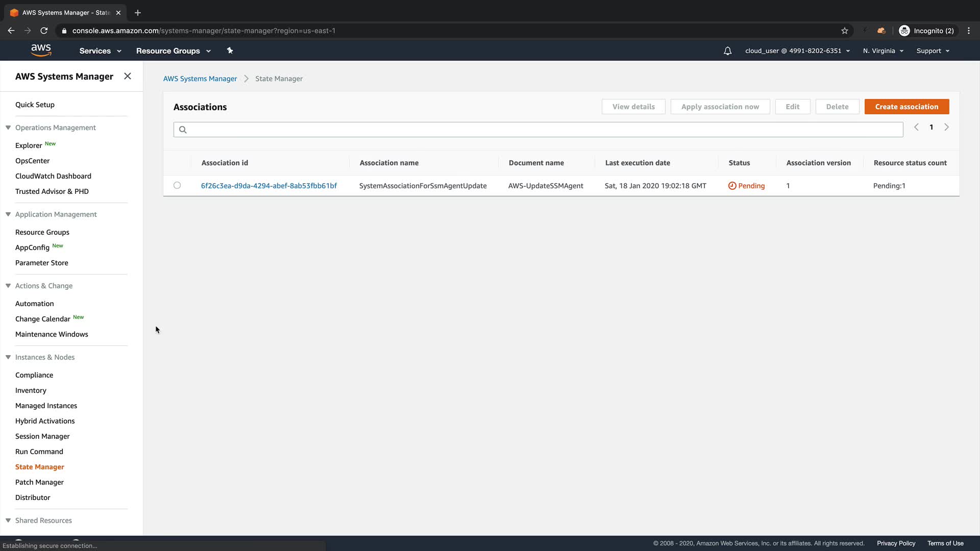Click the associations search field

[x=538, y=130]
